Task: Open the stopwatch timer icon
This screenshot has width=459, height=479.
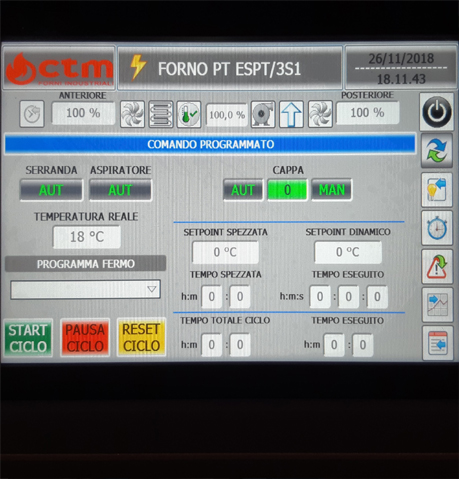Action: point(437,228)
